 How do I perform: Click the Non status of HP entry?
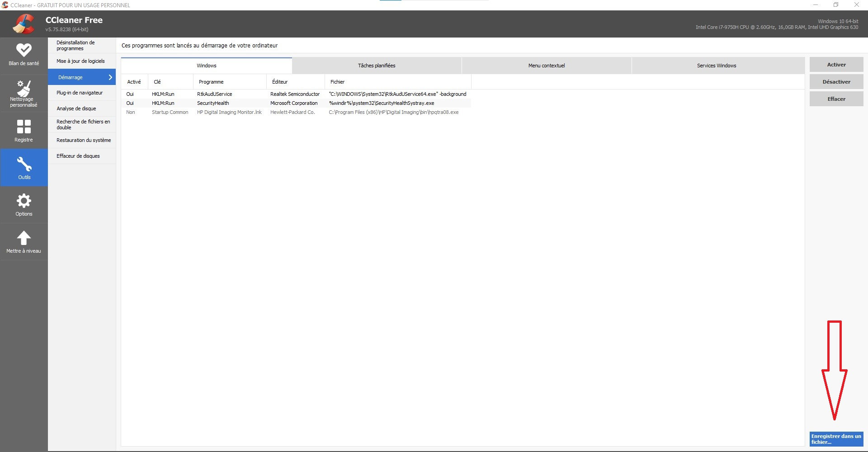[131, 112]
